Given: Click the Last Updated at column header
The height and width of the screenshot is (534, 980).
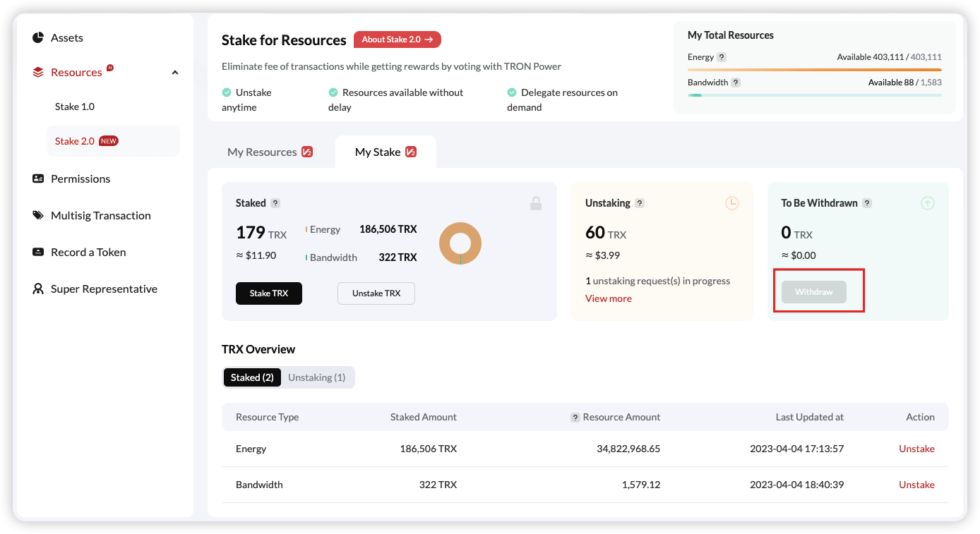Looking at the screenshot, I should click(810, 417).
